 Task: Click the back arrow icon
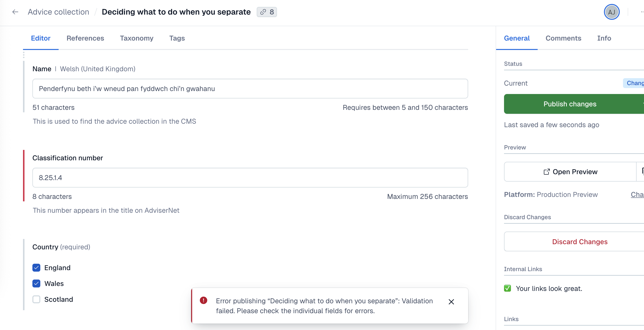point(15,12)
